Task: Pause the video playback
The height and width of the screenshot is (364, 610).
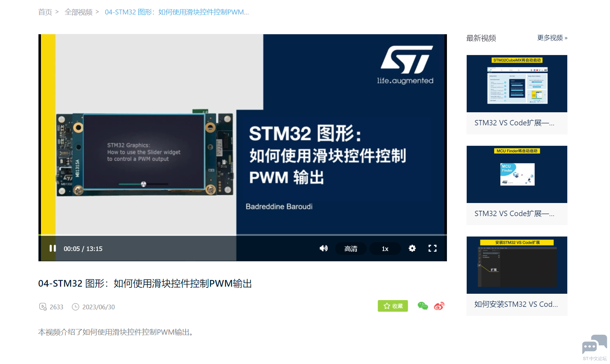Action: [x=53, y=249]
